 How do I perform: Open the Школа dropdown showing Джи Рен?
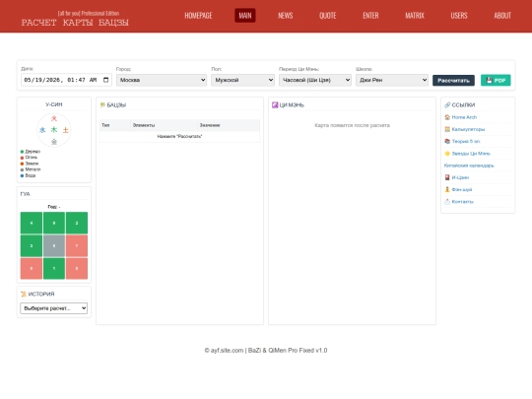click(392, 80)
